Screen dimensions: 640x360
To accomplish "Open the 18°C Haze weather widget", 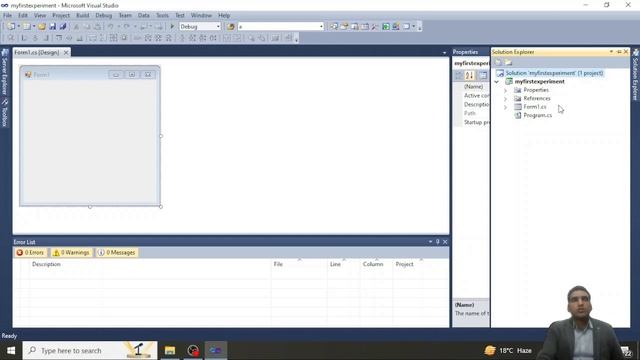I will (x=508, y=351).
